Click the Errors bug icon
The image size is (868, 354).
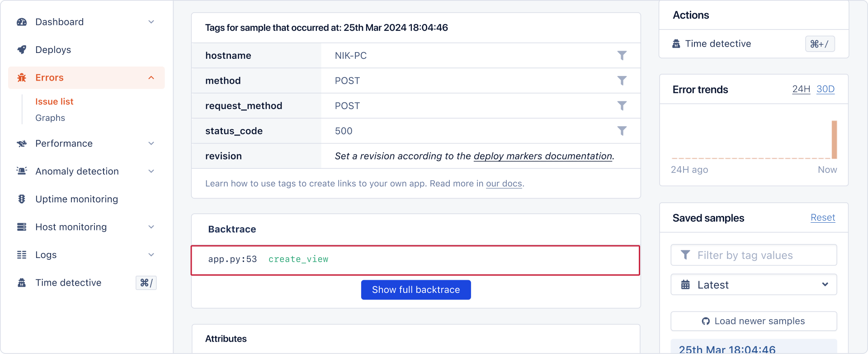pos(22,77)
